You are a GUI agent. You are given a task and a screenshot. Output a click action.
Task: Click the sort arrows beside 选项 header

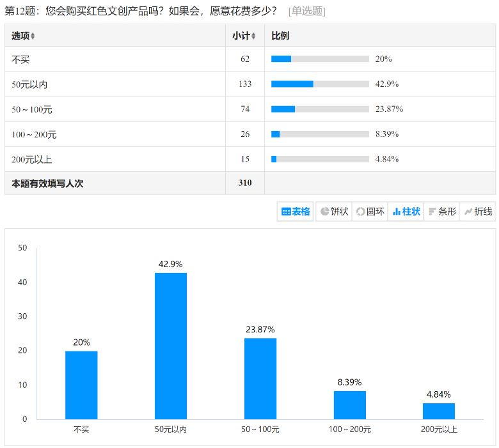[x=33, y=36]
